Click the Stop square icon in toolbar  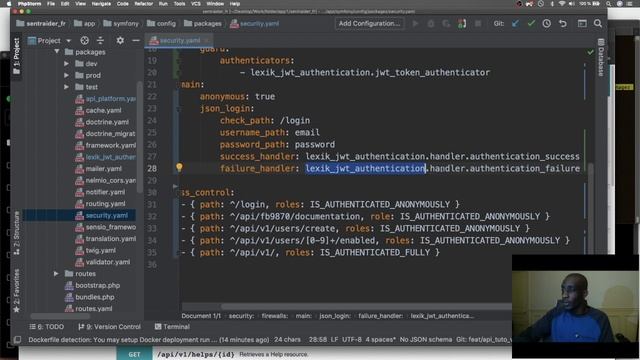tap(478, 24)
